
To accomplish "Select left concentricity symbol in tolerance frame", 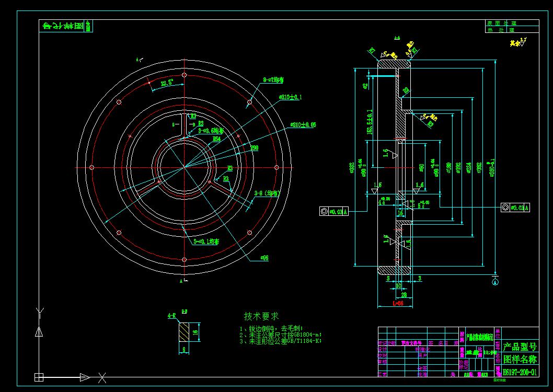I will (324, 211).
